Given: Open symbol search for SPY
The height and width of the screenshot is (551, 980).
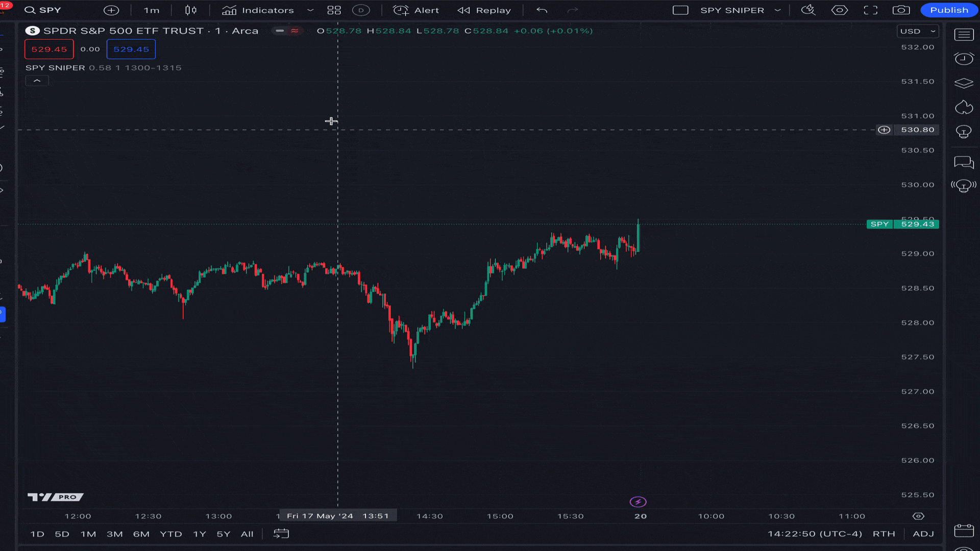Looking at the screenshot, I should pyautogui.click(x=43, y=10).
